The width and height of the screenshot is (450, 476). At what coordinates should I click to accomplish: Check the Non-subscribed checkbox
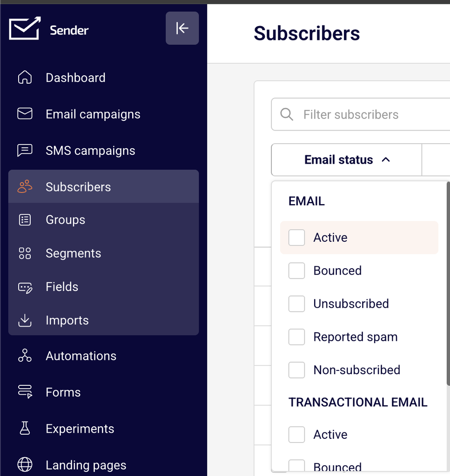pyautogui.click(x=296, y=370)
